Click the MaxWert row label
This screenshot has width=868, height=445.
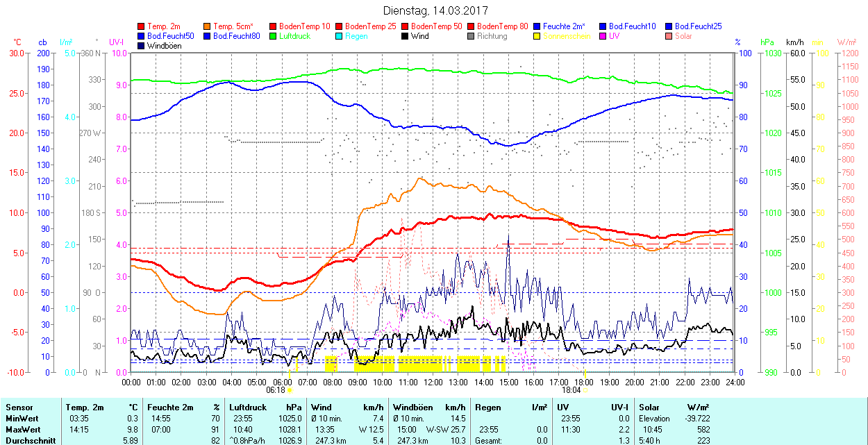click(24, 430)
